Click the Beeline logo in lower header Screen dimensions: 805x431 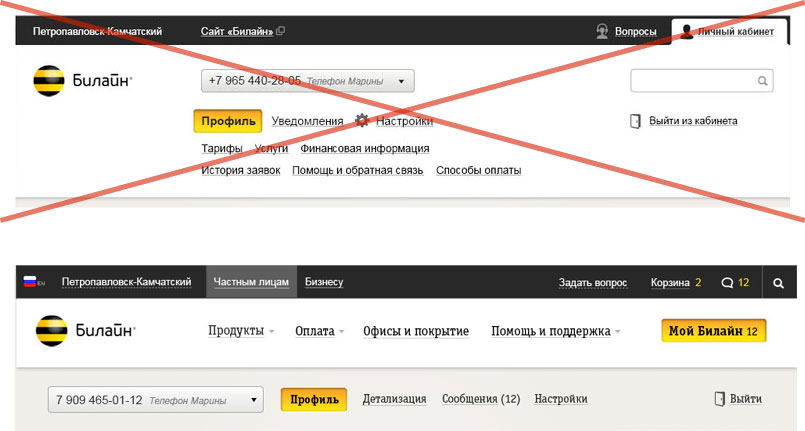tap(85, 331)
